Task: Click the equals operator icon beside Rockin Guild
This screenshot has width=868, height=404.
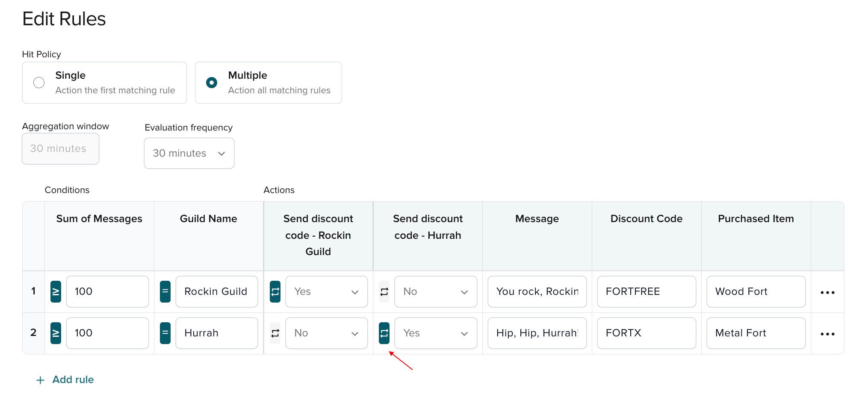Action: coord(165,291)
